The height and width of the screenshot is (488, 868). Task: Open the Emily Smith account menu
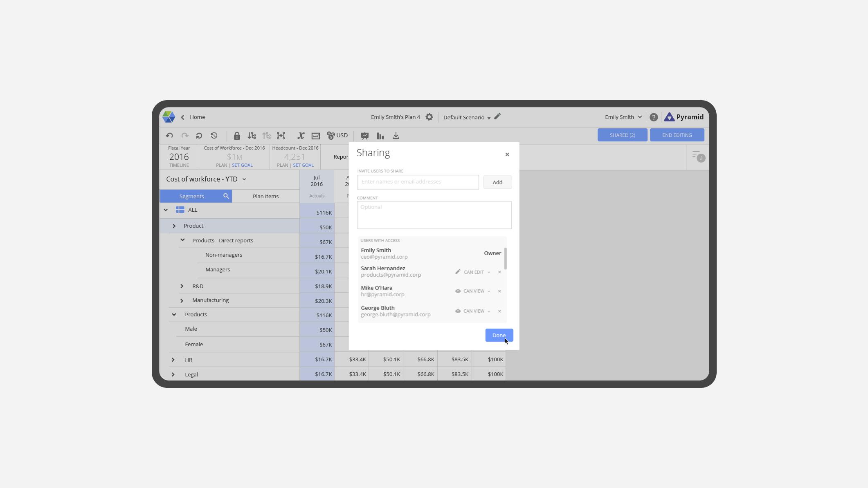(x=622, y=117)
